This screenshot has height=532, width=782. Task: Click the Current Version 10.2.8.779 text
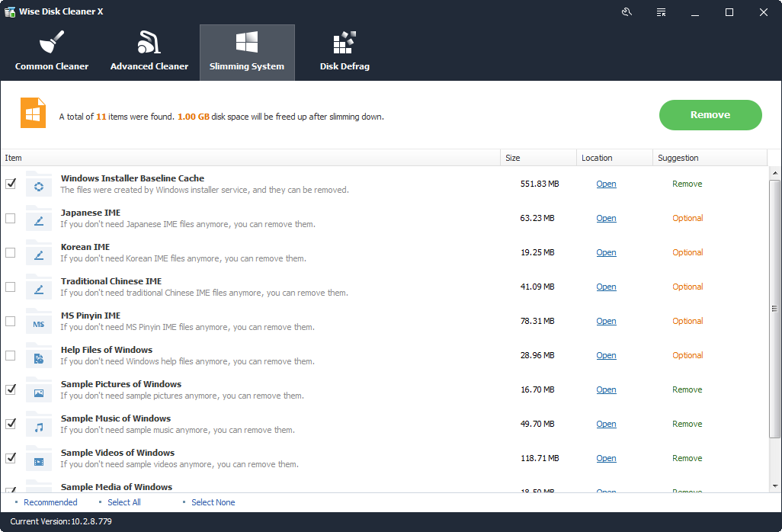[x=61, y=521]
